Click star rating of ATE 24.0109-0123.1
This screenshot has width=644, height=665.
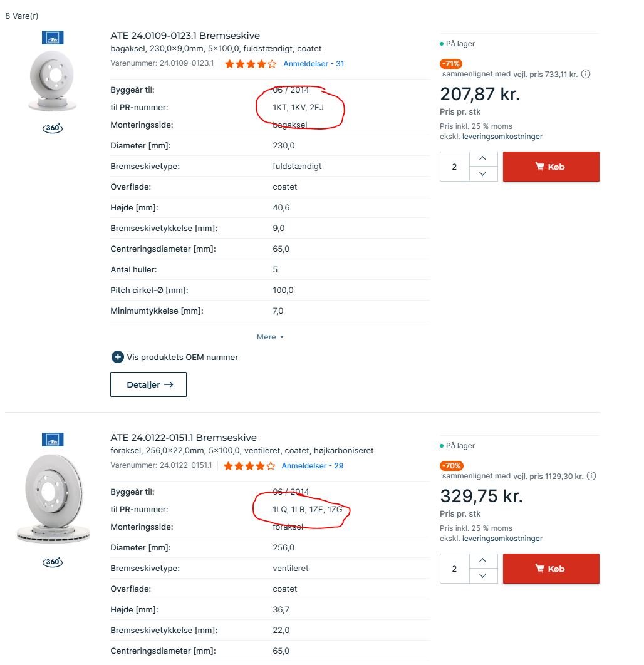pos(250,64)
